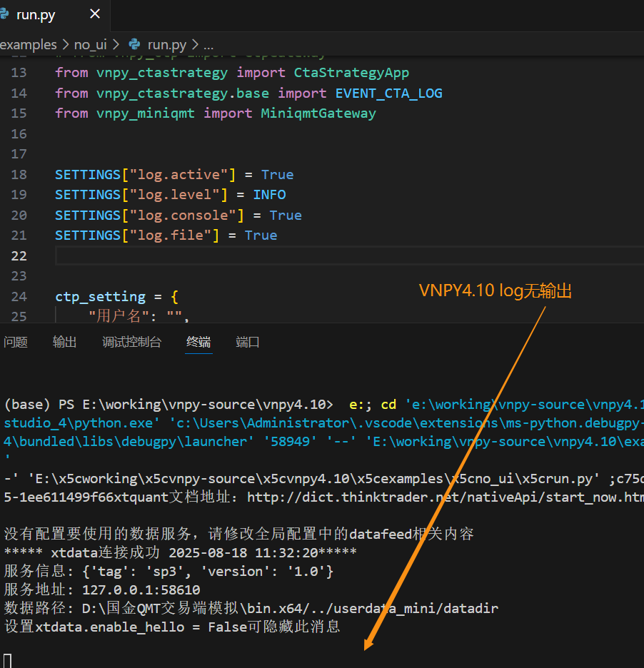Click the "log.level" settings key
644x668 pixels.
point(174,195)
